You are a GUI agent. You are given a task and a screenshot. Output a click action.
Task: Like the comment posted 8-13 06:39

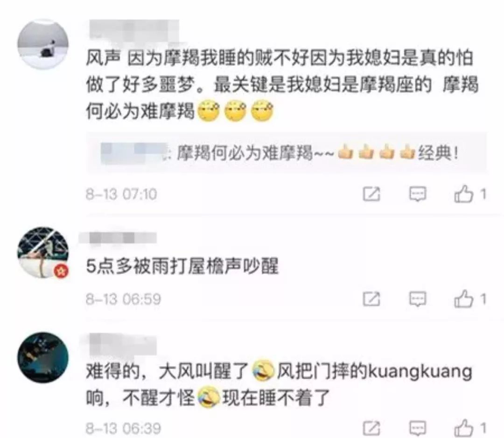(x=463, y=428)
